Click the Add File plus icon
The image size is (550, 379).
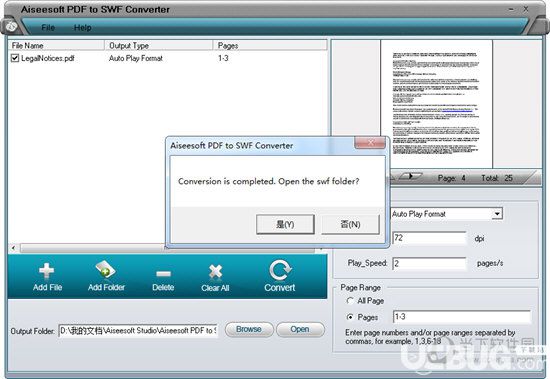(x=46, y=271)
